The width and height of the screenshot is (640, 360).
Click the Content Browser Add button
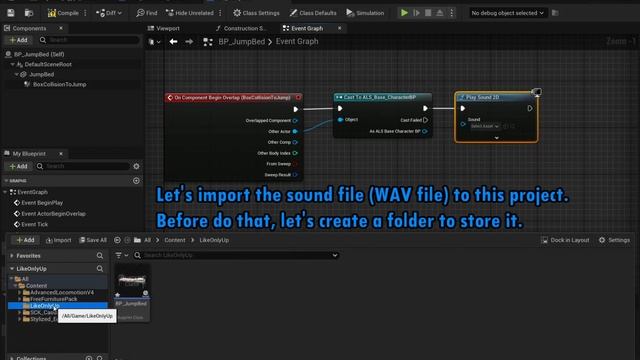pyautogui.click(x=25, y=240)
